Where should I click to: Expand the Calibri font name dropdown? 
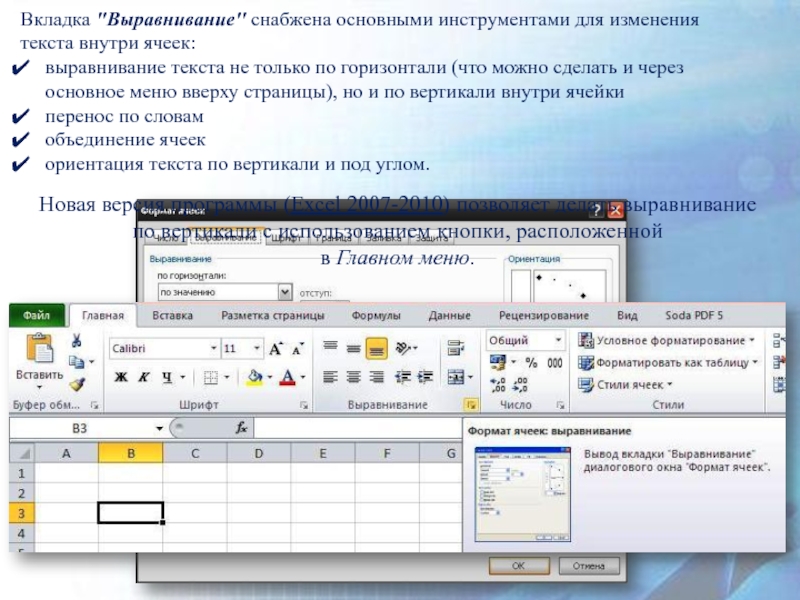pos(213,349)
